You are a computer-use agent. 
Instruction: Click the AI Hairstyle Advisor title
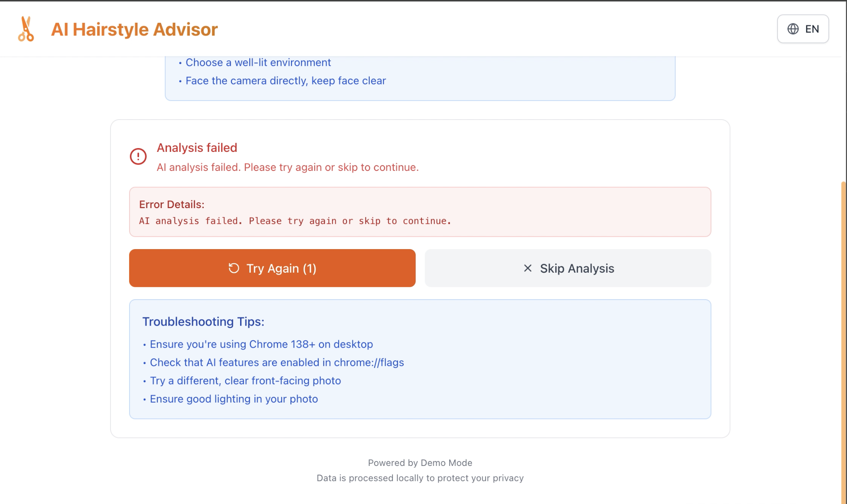[x=134, y=29]
